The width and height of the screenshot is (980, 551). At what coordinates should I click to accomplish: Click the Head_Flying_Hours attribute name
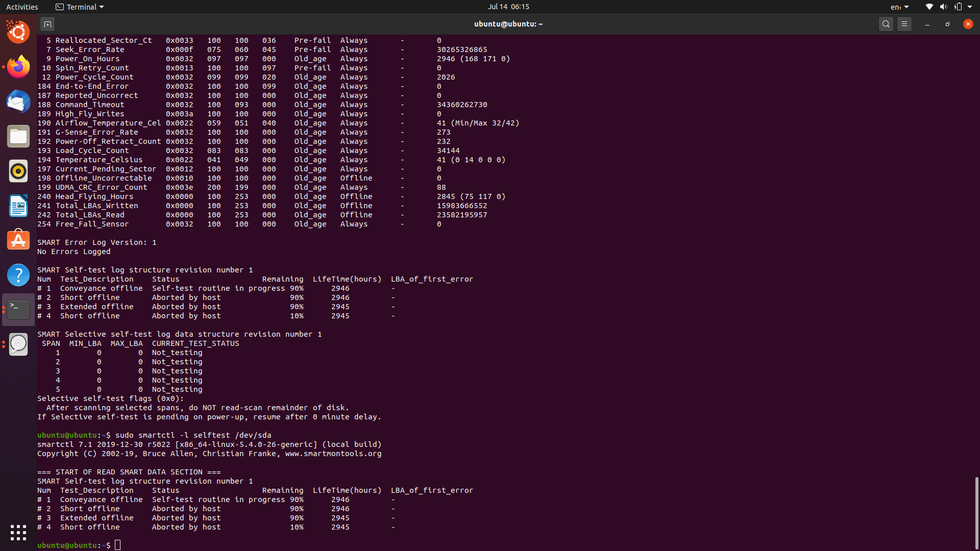click(x=94, y=196)
